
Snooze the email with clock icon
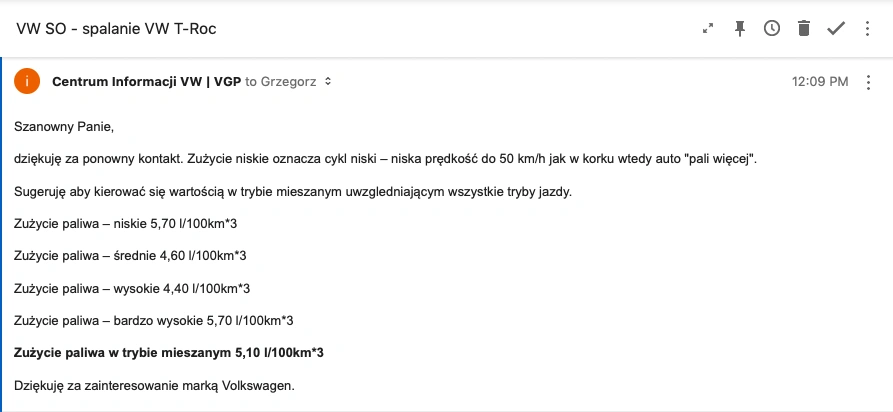coord(772,28)
